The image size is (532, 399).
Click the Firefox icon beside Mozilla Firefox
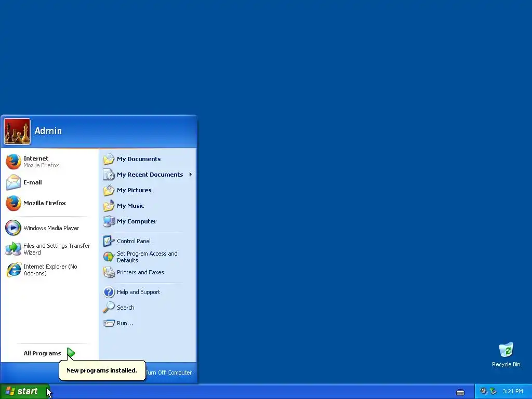(13, 203)
